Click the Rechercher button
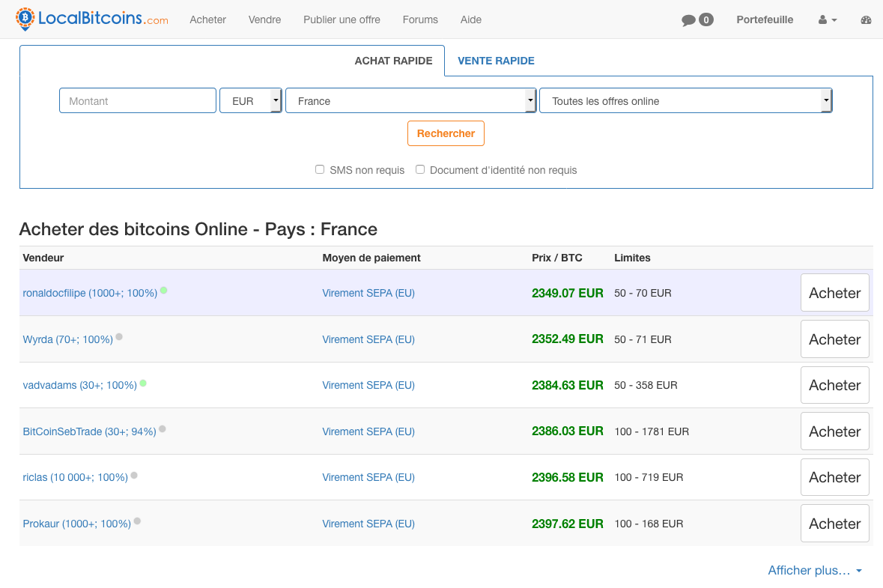 tap(446, 133)
